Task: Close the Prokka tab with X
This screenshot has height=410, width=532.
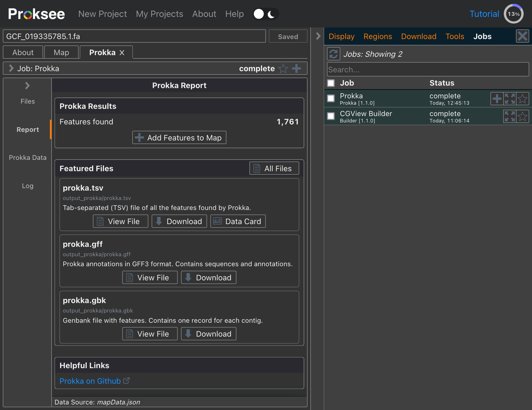Action: (122, 53)
